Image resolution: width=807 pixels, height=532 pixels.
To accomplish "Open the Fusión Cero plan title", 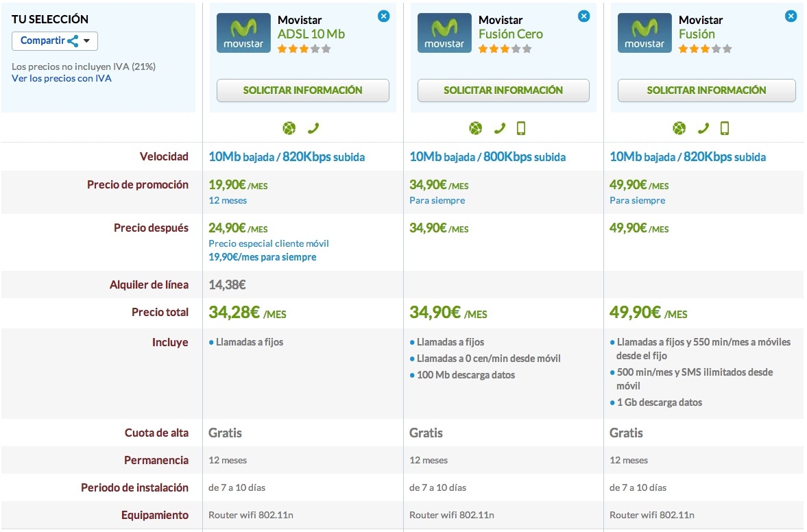I will (511, 34).
